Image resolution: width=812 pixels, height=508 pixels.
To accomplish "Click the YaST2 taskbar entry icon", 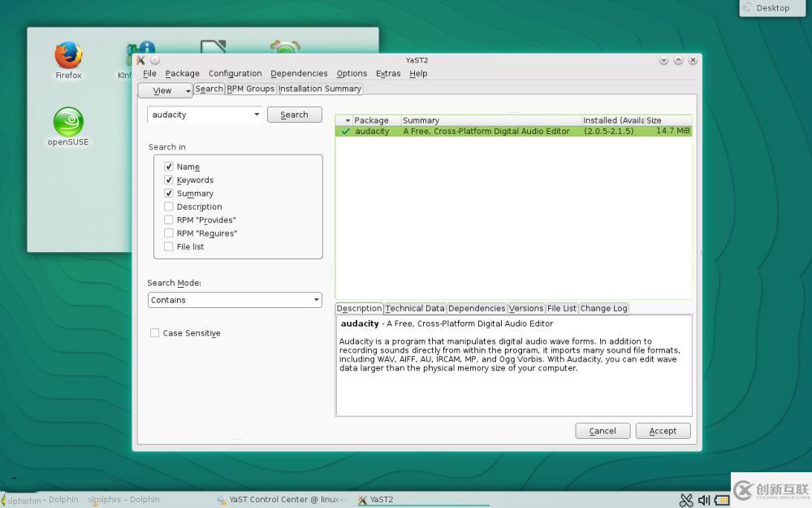I will tap(362, 500).
